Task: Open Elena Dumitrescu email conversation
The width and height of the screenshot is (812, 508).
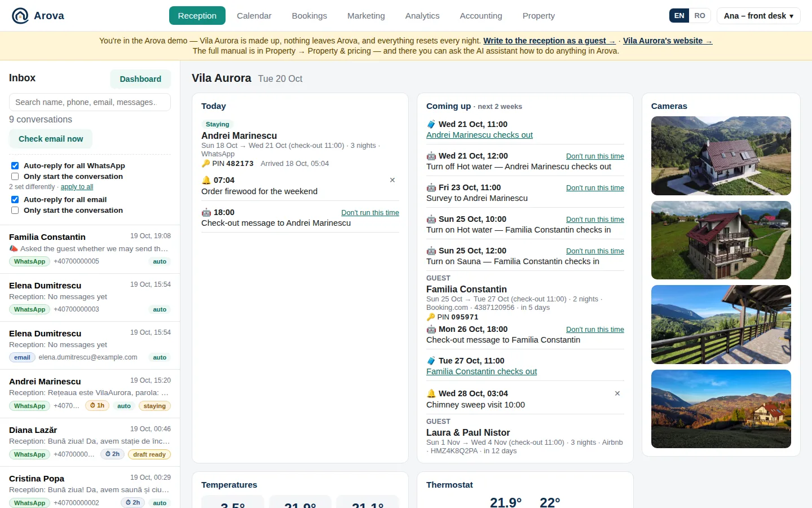Action: pos(90,345)
